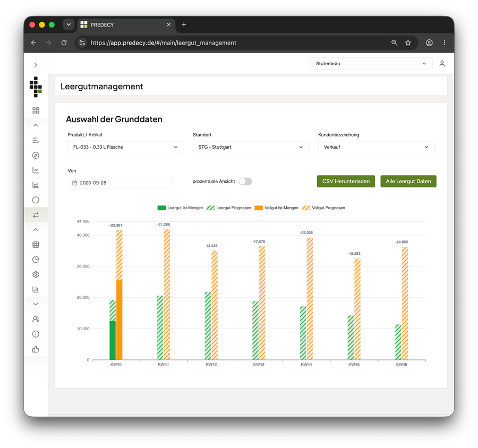The image size is (478, 448).
Task: Reload the page in the browser
Action: pos(64,43)
